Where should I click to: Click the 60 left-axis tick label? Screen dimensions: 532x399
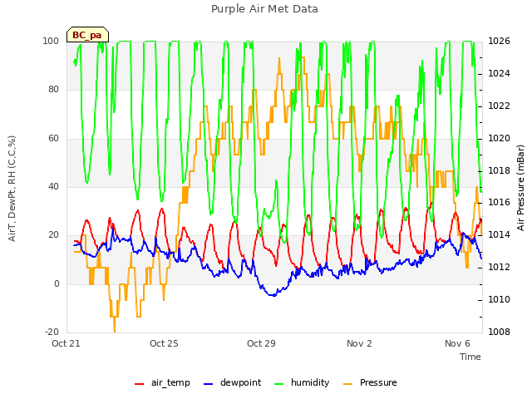point(53,138)
